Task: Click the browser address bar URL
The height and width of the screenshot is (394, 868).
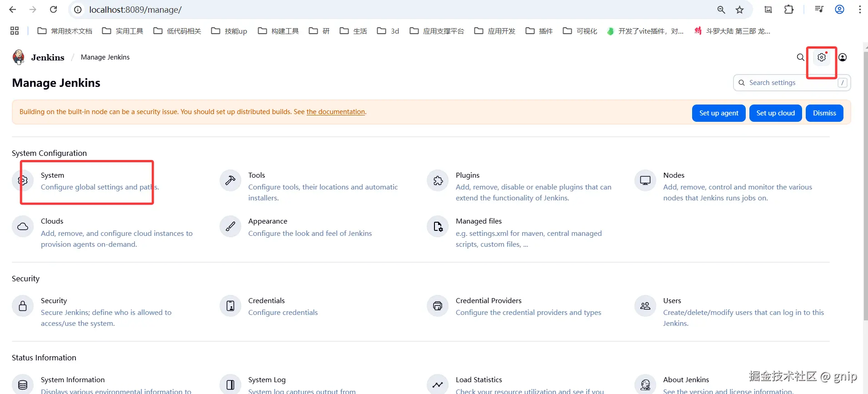Action: click(135, 10)
